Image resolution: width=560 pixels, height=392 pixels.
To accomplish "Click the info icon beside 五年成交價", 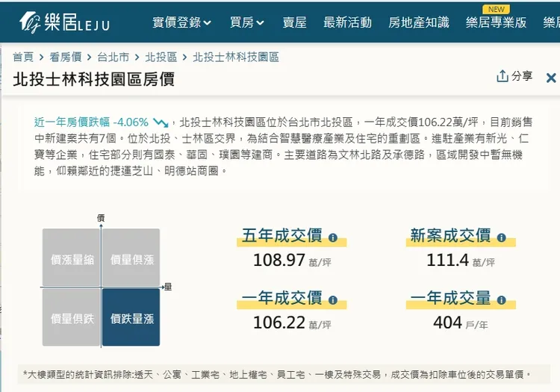I will point(333,237).
